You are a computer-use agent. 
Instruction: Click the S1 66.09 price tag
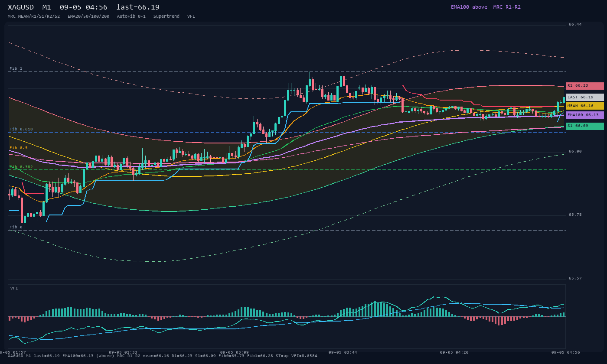point(585,126)
